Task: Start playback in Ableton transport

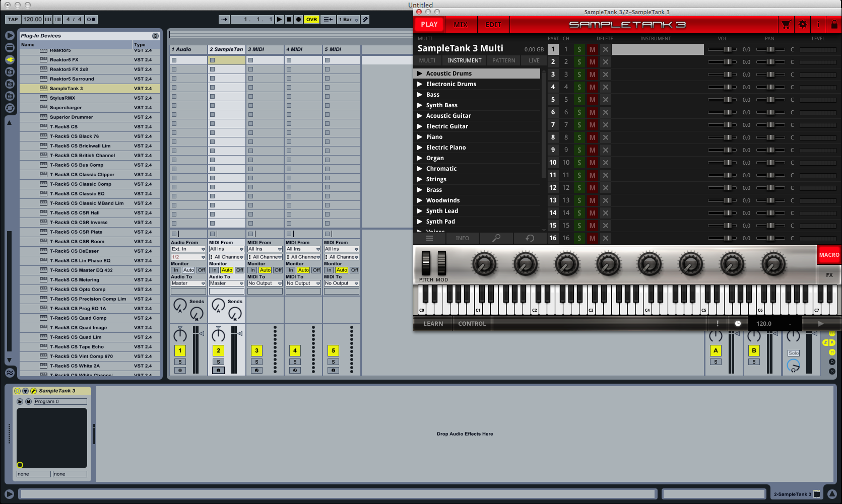Action: tap(279, 19)
